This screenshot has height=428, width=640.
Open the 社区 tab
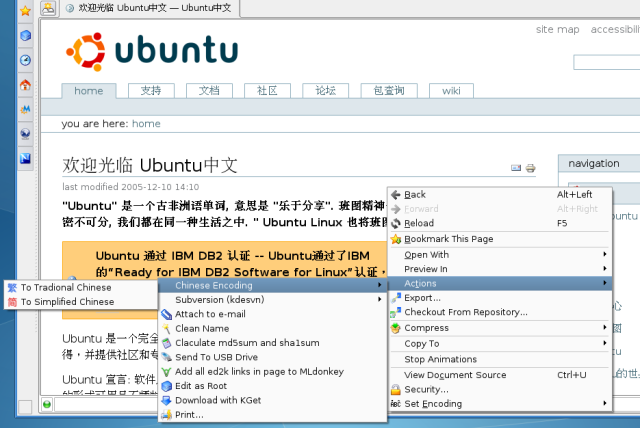coord(267,91)
